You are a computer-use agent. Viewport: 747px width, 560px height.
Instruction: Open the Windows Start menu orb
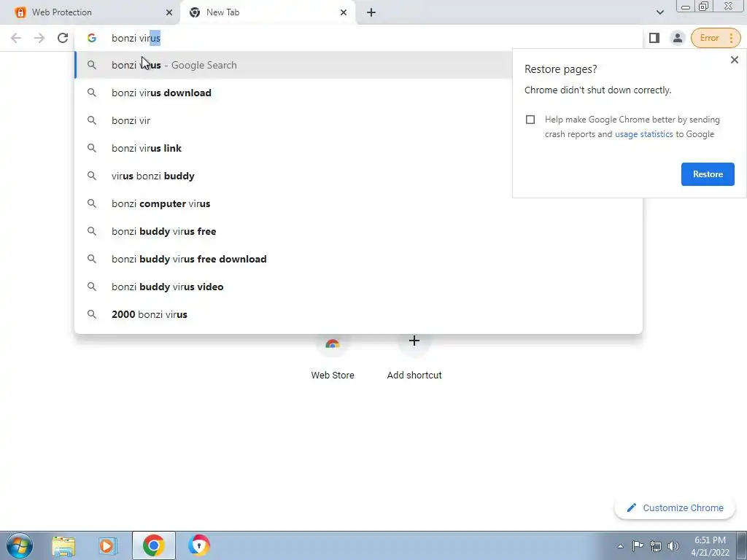(20, 545)
